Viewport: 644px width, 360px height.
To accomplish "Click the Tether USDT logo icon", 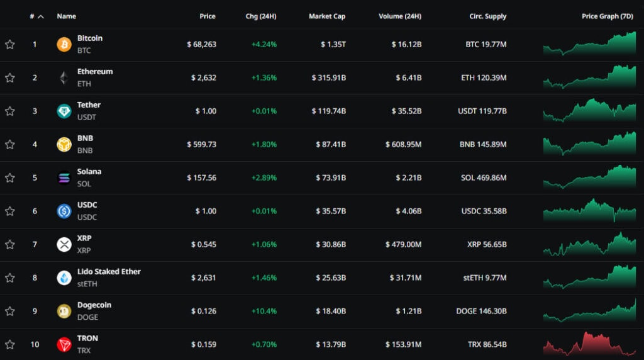I will pos(64,111).
